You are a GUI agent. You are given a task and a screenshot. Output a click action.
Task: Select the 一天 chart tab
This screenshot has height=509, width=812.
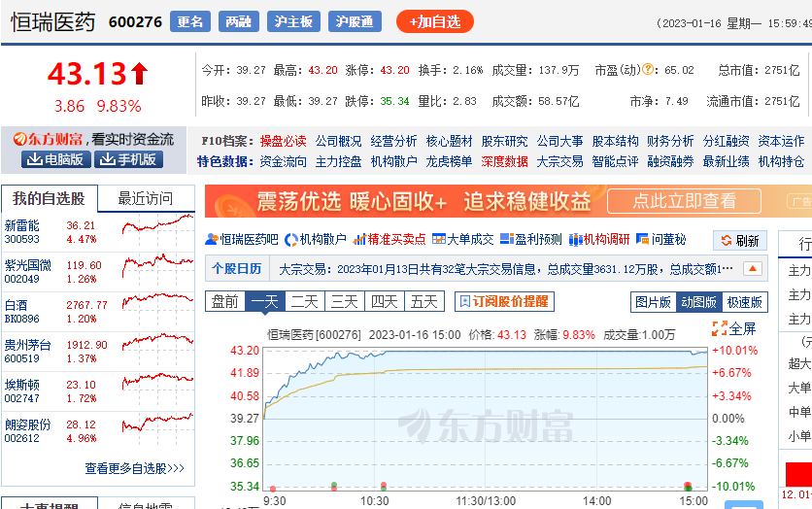pyautogui.click(x=265, y=301)
